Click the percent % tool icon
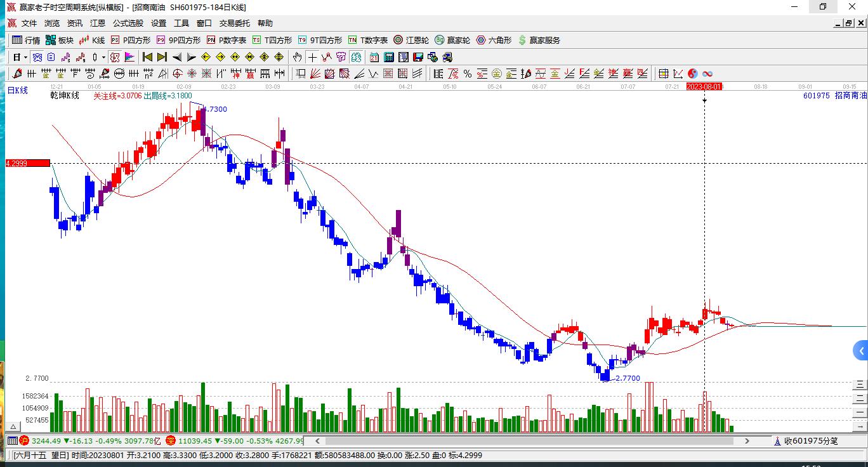868x467 pixels. [467, 74]
